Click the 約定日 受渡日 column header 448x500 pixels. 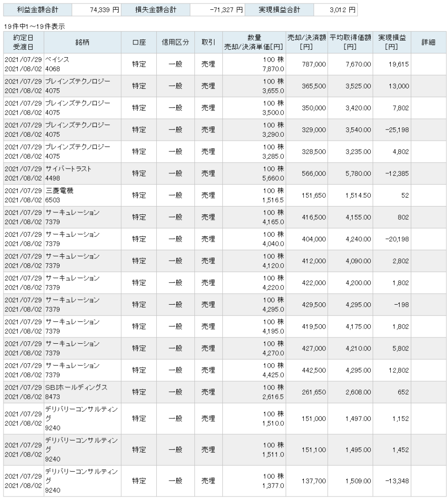coord(23,42)
